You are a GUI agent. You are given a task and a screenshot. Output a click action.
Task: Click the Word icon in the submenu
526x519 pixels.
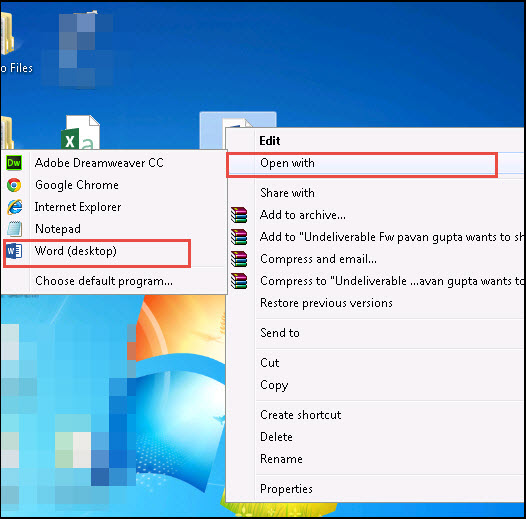(14, 251)
